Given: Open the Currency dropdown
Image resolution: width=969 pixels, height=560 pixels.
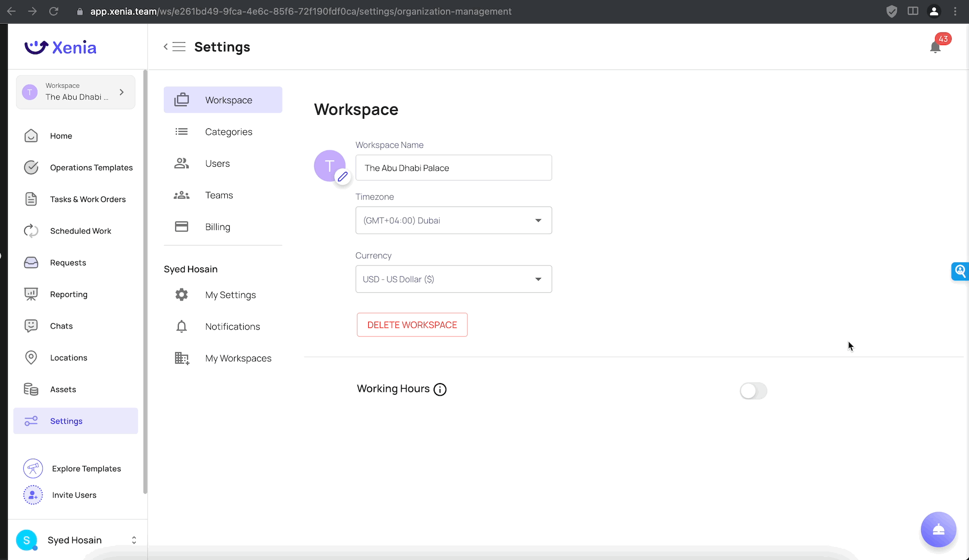Looking at the screenshot, I should pyautogui.click(x=453, y=279).
